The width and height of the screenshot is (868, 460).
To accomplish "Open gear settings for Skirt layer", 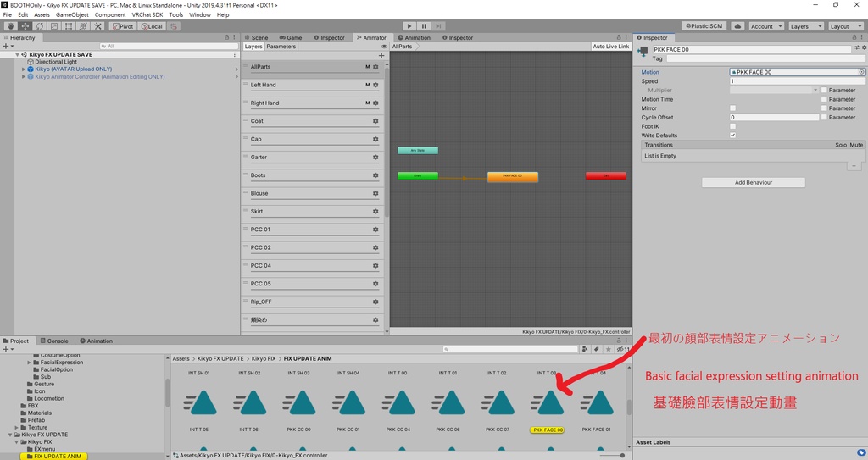I will [x=376, y=212].
